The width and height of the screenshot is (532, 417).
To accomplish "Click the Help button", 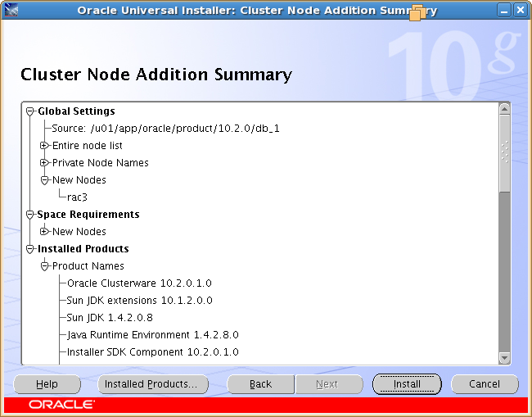I will click(47, 384).
